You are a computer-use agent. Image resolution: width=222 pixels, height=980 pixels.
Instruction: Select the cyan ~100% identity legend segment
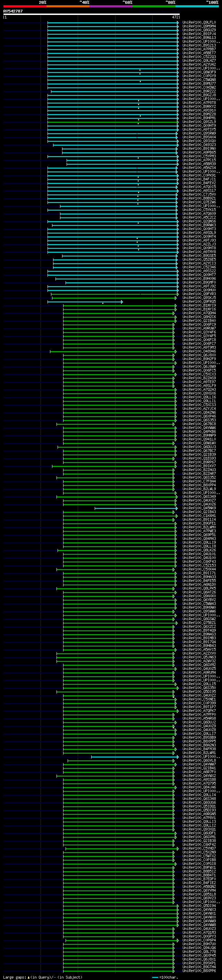[x=197, y=6]
